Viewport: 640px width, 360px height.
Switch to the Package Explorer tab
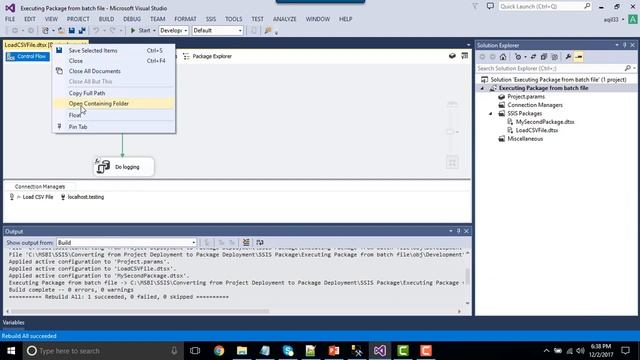click(x=208, y=56)
